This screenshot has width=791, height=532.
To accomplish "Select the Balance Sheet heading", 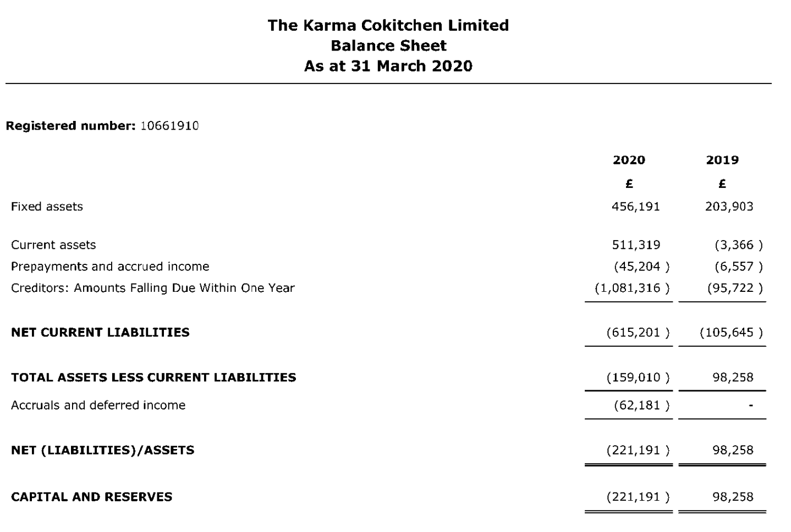I will click(x=388, y=46).
